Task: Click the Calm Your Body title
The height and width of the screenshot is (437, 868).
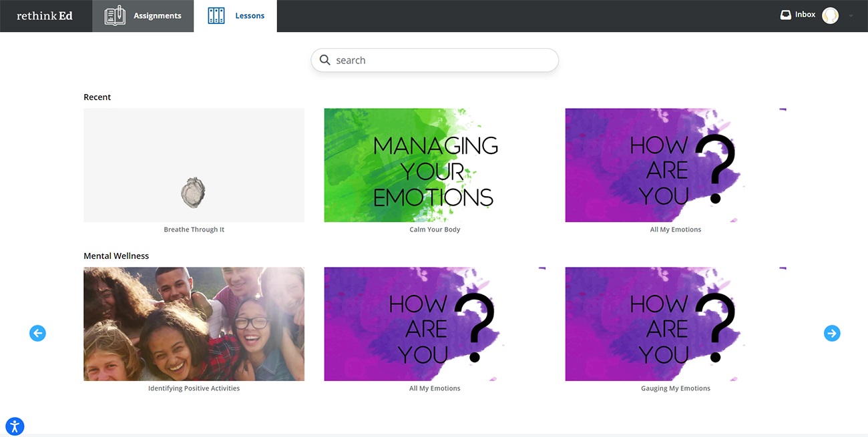Action: pos(435,230)
